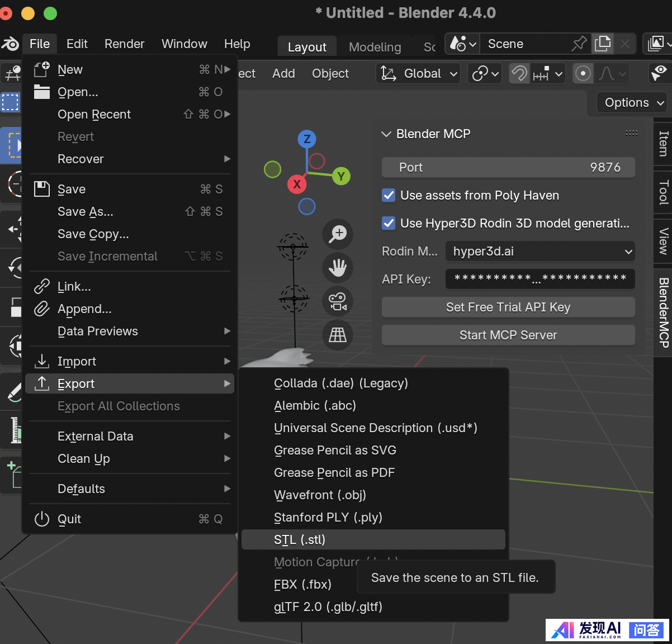Choose Collada (.dae) (Legacy) export
The image size is (672, 644).
373,383
